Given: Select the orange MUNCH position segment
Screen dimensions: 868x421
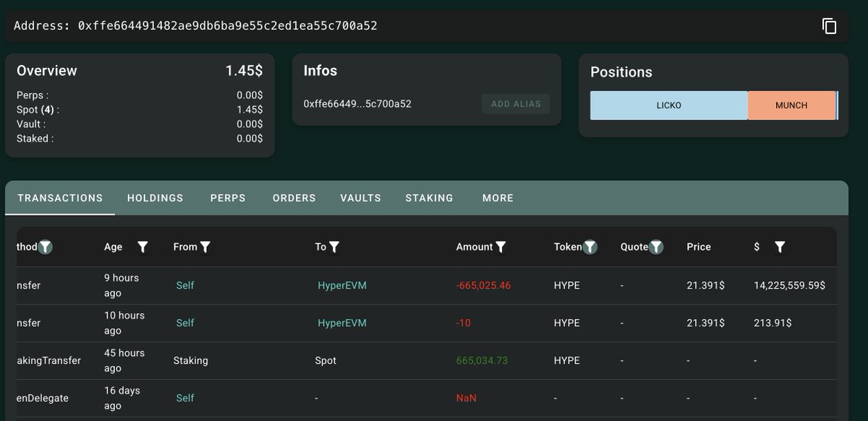Looking at the screenshot, I should pyautogui.click(x=791, y=106).
